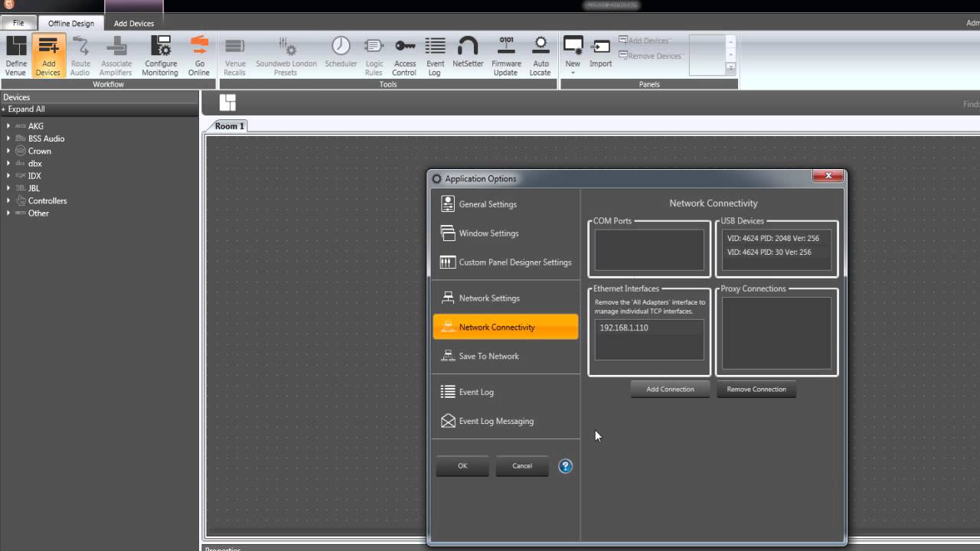Screen dimensions: 980x551
Task: Click the Add Connection button
Action: click(670, 390)
